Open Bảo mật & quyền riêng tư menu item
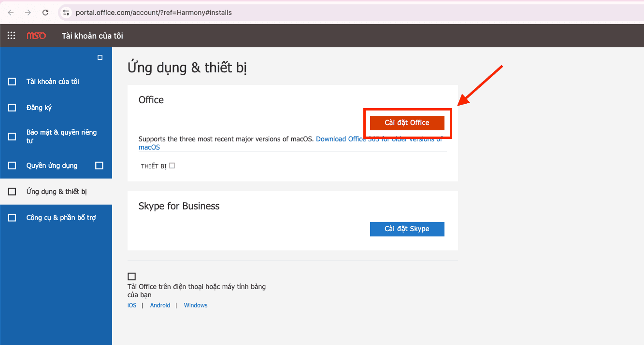The height and width of the screenshot is (345, 644). pos(61,136)
